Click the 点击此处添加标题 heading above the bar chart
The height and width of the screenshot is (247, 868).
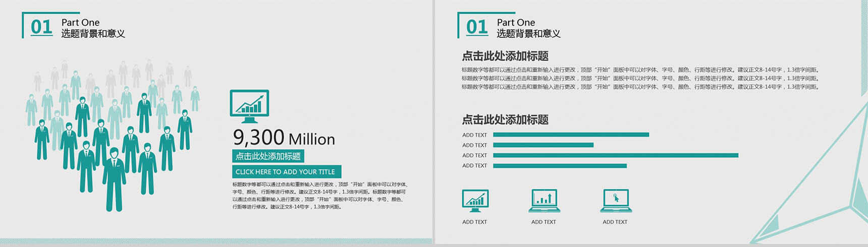[x=505, y=119]
